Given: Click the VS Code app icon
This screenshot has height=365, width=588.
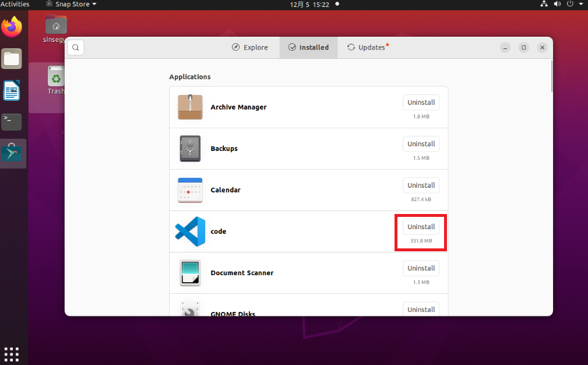Looking at the screenshot, I should (x=190, y=231).
